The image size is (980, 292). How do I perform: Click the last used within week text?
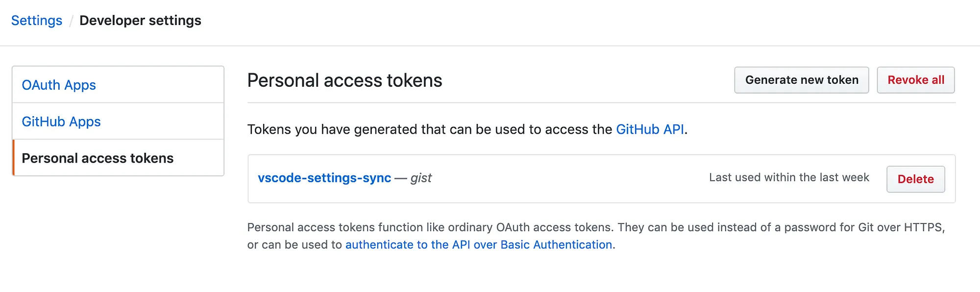click(x=789, y=177)
